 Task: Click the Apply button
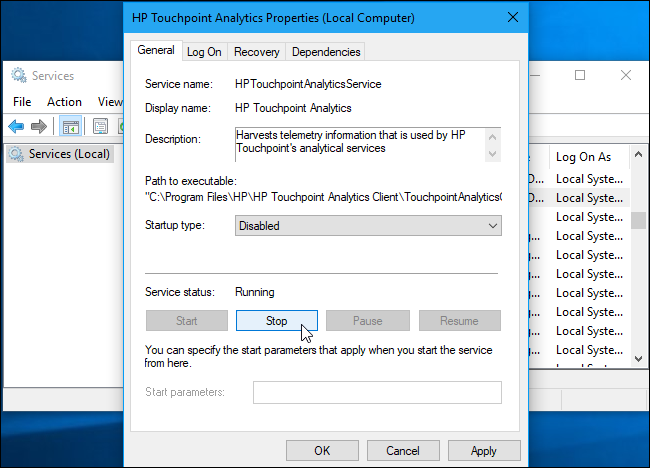[x=484, y=451]
